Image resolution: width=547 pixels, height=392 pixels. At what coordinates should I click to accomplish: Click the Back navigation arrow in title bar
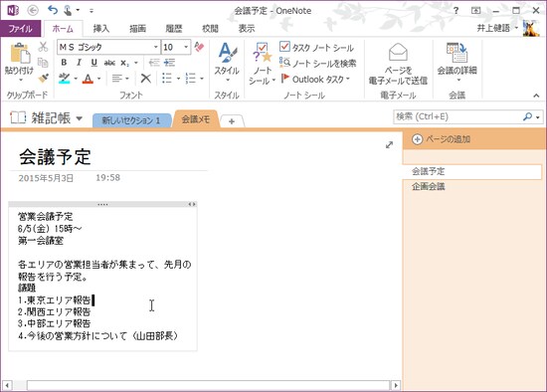point(33,11)
